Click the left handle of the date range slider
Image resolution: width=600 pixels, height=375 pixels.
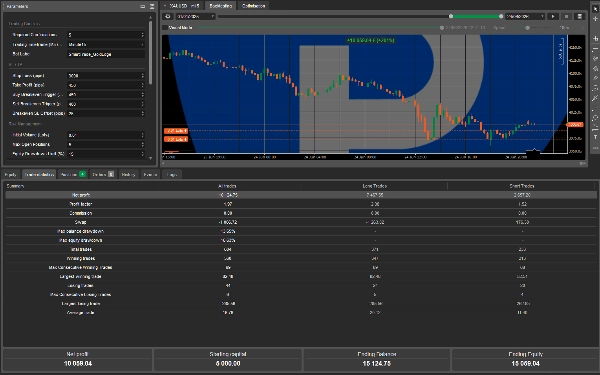[x=451, y=16]
